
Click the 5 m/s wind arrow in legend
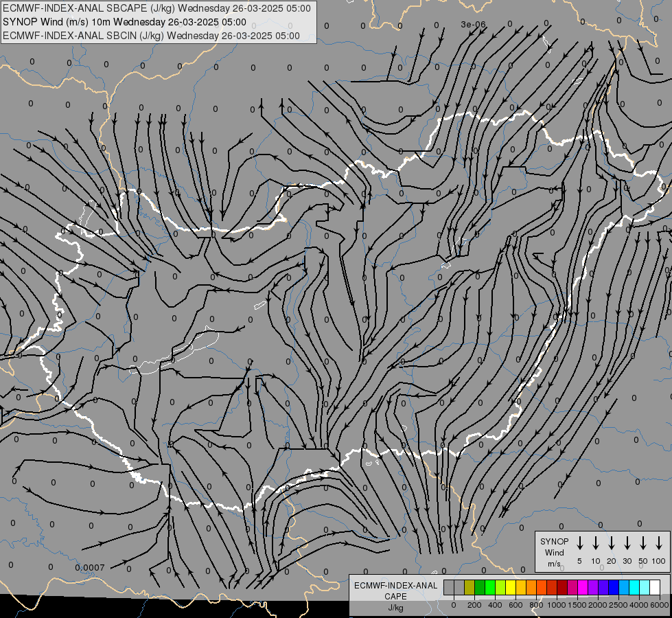pyautogui.click(x=579, y=543)
